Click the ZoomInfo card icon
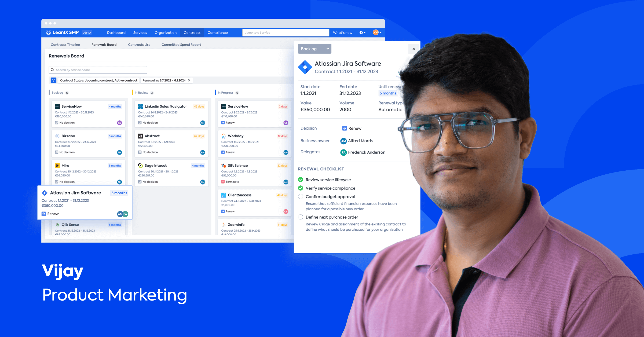 224,225
